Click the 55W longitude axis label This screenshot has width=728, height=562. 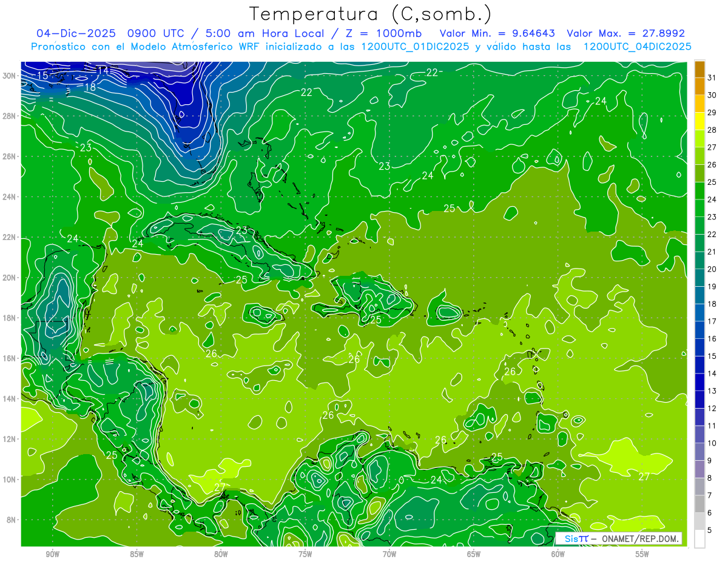click(642, 554)
